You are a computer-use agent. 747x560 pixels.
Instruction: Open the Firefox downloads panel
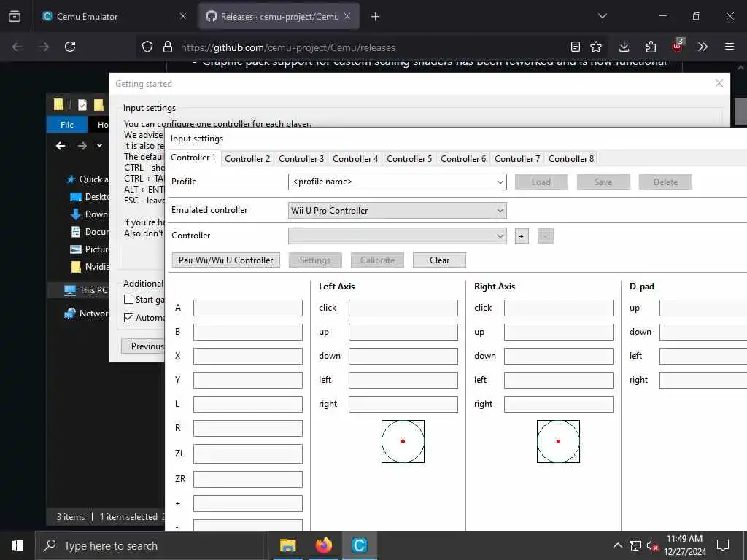[624, 47]
